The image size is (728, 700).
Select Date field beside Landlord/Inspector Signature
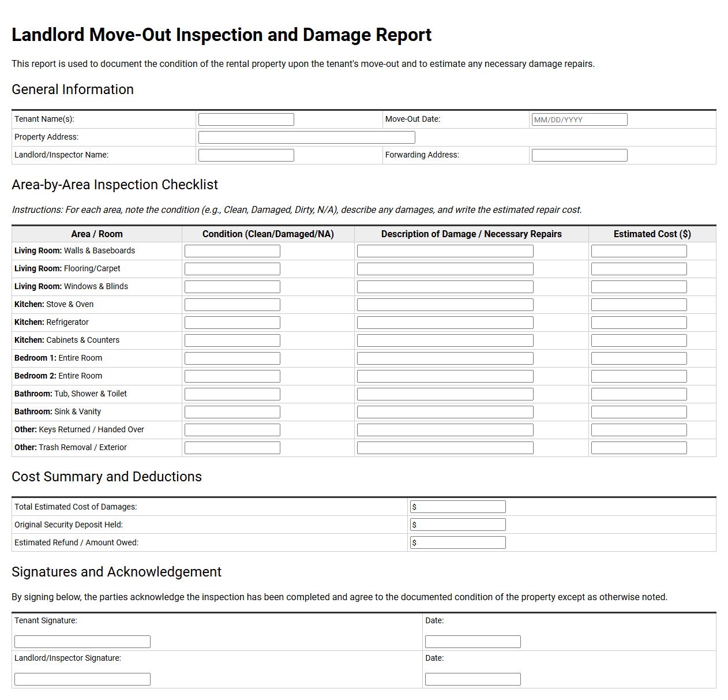click(473, 679)
